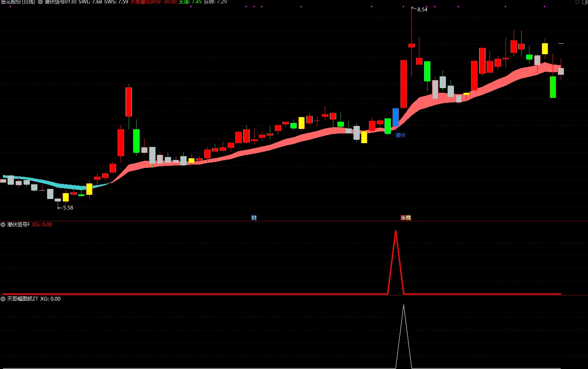
Task: Click the white spike in 天哥幅图抓ZT panel
Action: 403,336
